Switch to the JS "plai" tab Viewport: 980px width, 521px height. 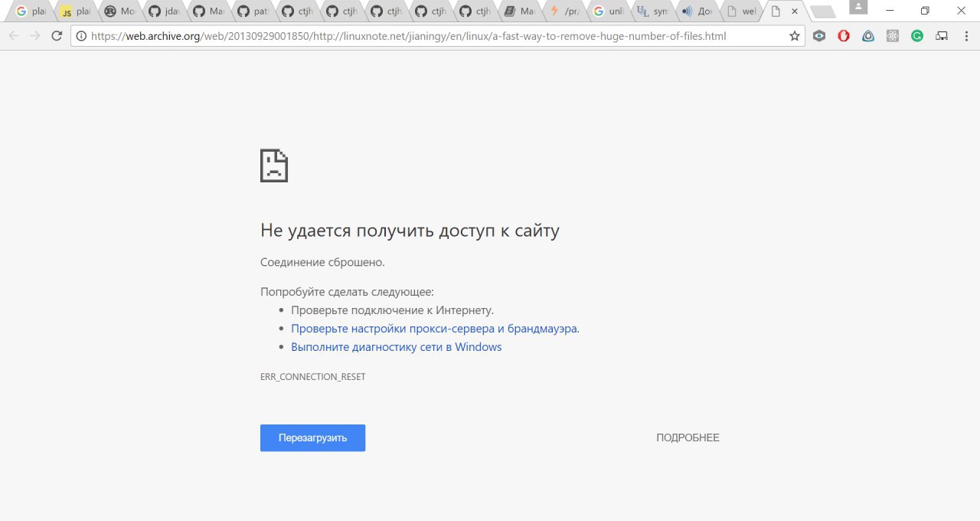[75, 11]
